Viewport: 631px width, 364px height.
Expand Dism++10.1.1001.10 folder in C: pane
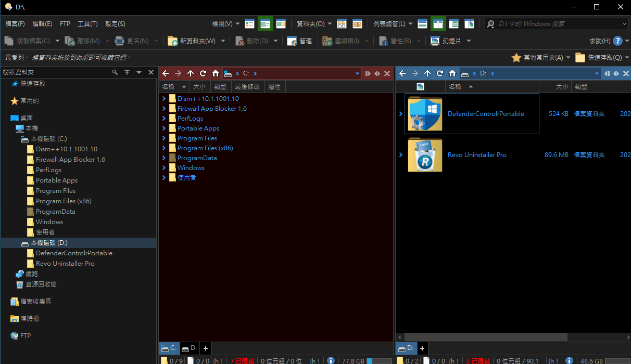click(164, 99)
